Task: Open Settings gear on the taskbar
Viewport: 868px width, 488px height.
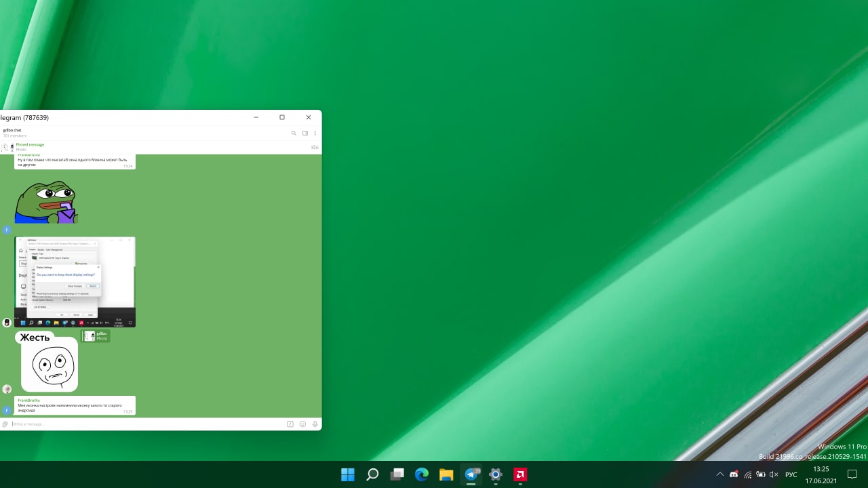Action: pos(496,474)
